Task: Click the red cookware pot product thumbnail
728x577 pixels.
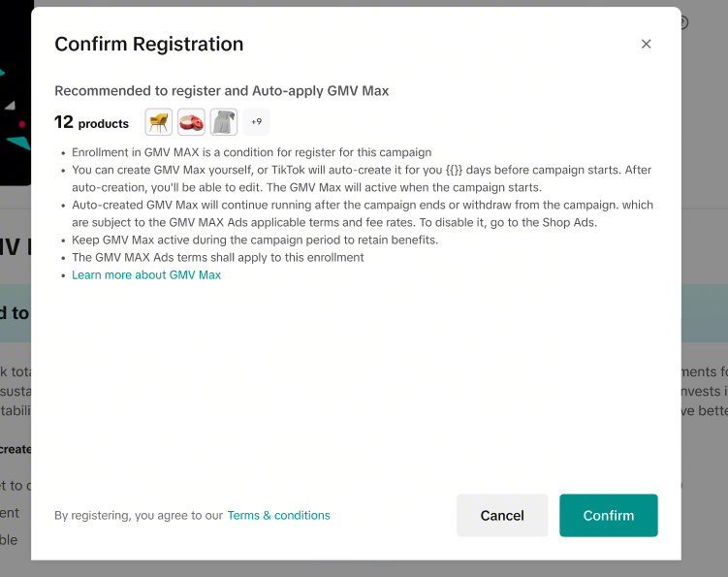Action: [191, 122]
